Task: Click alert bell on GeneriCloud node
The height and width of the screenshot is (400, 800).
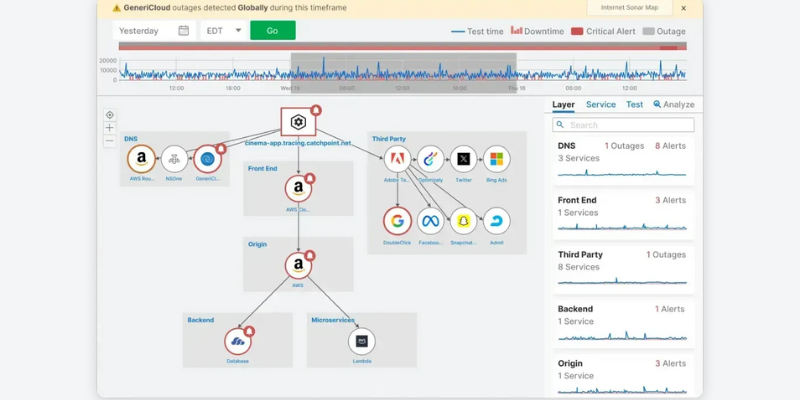Action: (221, 148)
